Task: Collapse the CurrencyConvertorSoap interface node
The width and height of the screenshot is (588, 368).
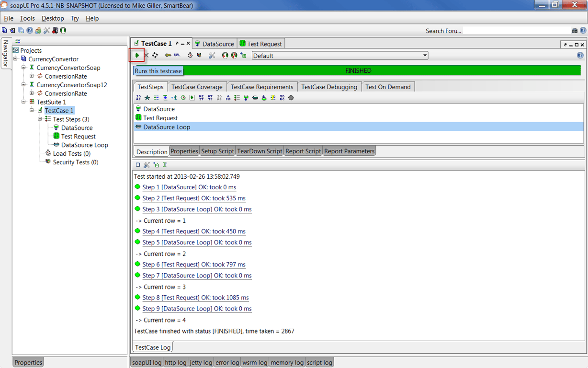Action: [x=24, y=68]
